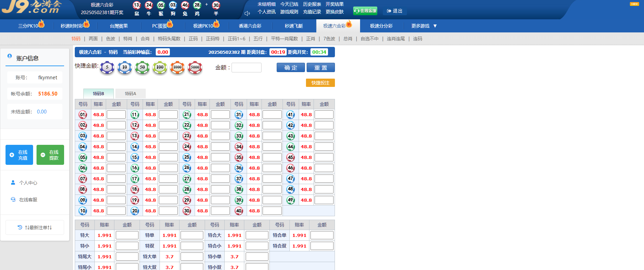Click the 在线提款 withdraw button
The width and height of the screenshot is (644, 270).
point(50,155)
